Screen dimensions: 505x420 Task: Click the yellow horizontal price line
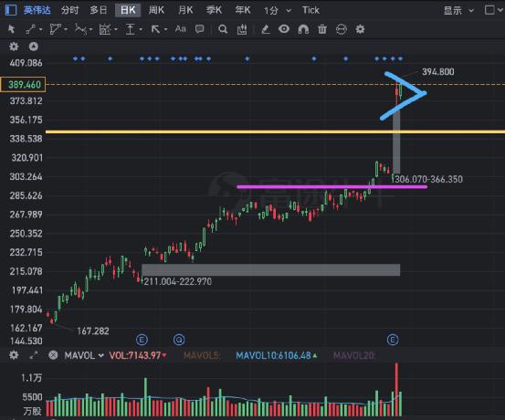(x=276, y=131)
